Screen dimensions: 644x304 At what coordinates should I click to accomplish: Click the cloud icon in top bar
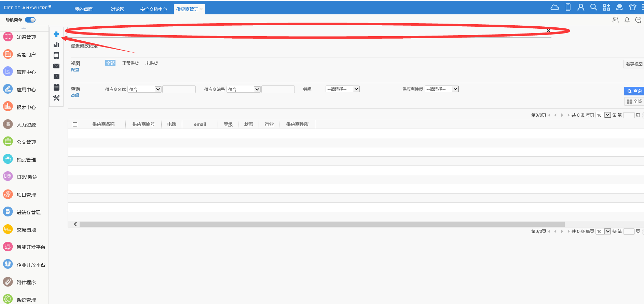tap(554, 8)
